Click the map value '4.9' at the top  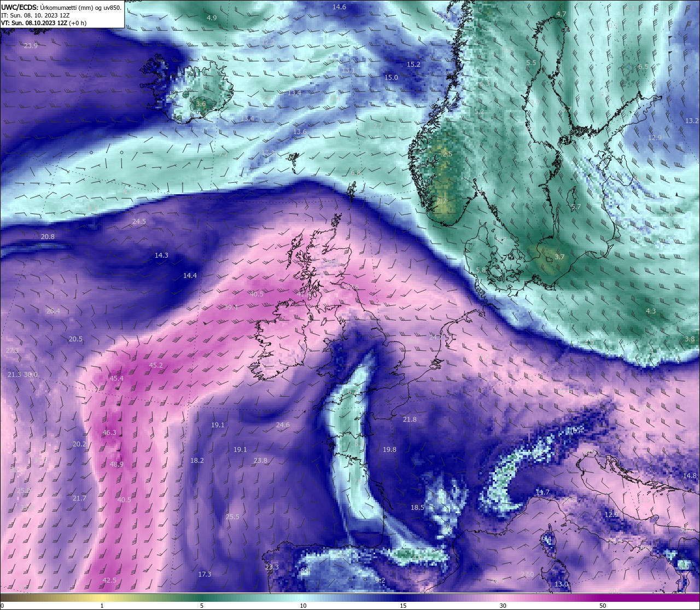212,18
